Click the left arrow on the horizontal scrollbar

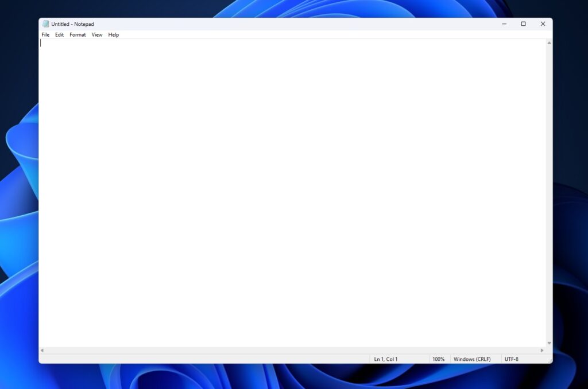coord(42,350)
